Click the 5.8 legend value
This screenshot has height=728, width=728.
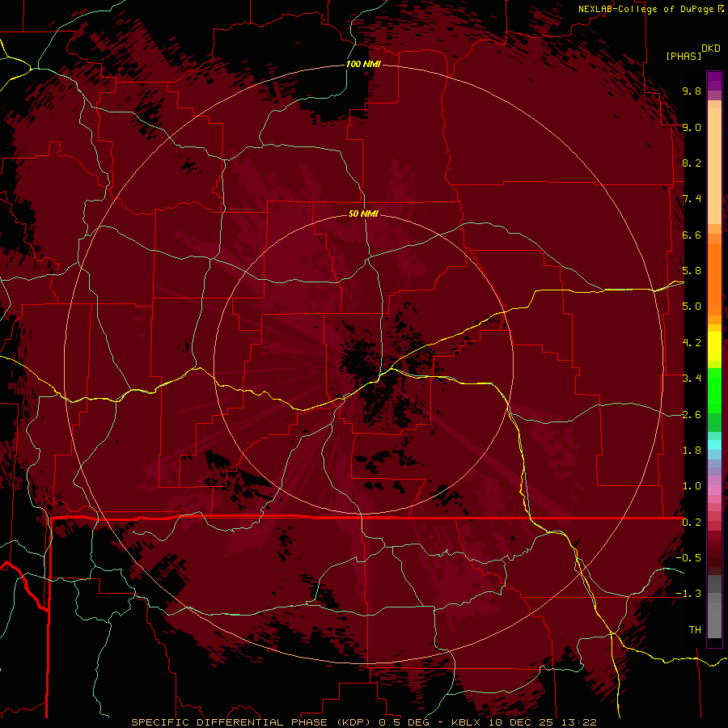tap(692, 271)
